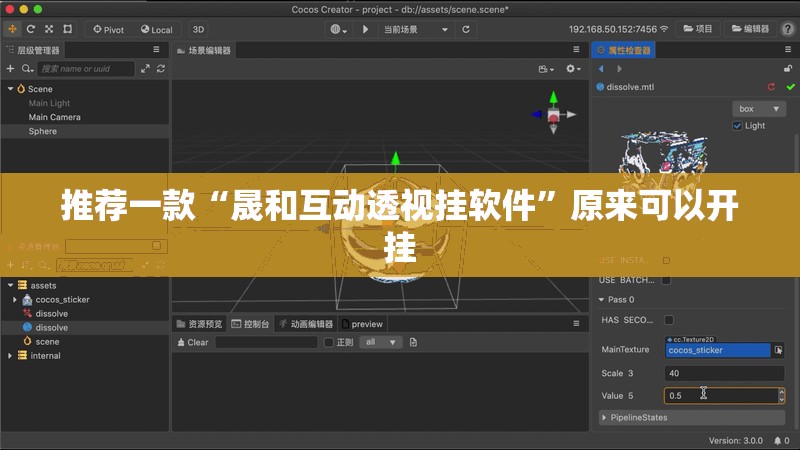The height and width of the screenshot is (450, 800).
Task: Enable the HAS SECOND pass checkbox
Action: pyautogui.click(x=668, y=320)
